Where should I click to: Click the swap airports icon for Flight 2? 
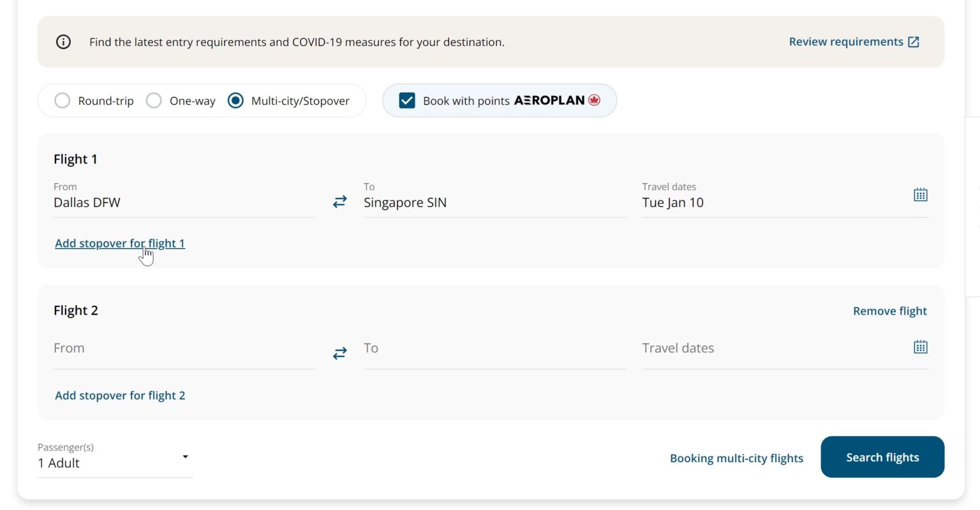[339, 353]
